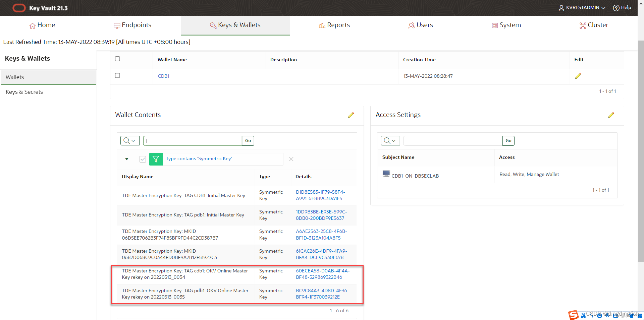Screen dimensions: 644x320
Task: Click the Sogou input method tray icon
Action: (573, 315)
